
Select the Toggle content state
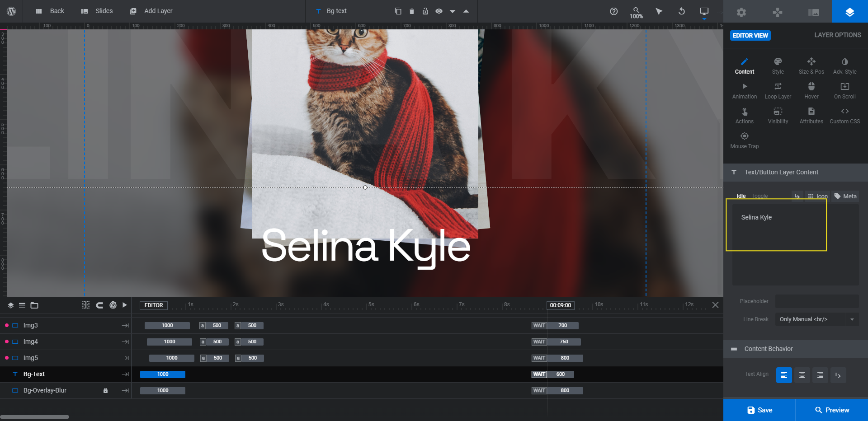tap(759, 196)
